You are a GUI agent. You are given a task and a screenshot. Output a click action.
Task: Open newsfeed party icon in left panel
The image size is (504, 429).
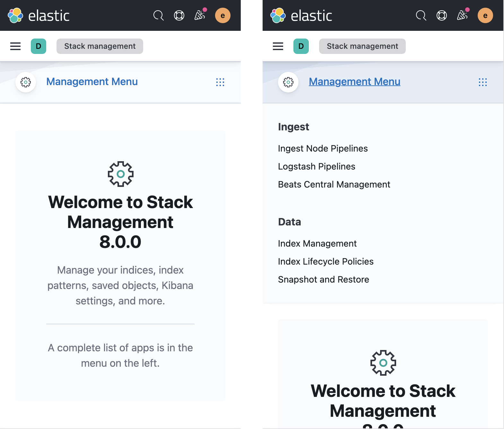pyautogui.click(x=200, y=15)
